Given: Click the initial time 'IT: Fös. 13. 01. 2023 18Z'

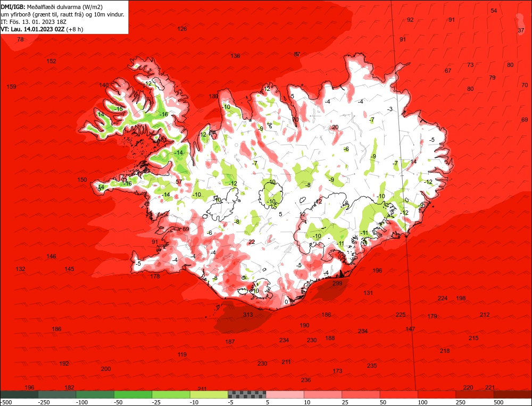Looking at the screenshot, I should pyautogui.click(x=33, y=22).
